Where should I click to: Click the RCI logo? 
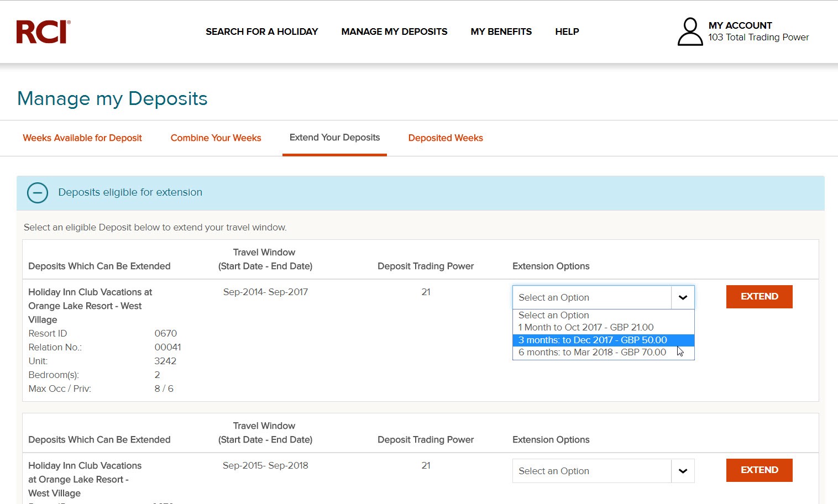tap(43, 32)
